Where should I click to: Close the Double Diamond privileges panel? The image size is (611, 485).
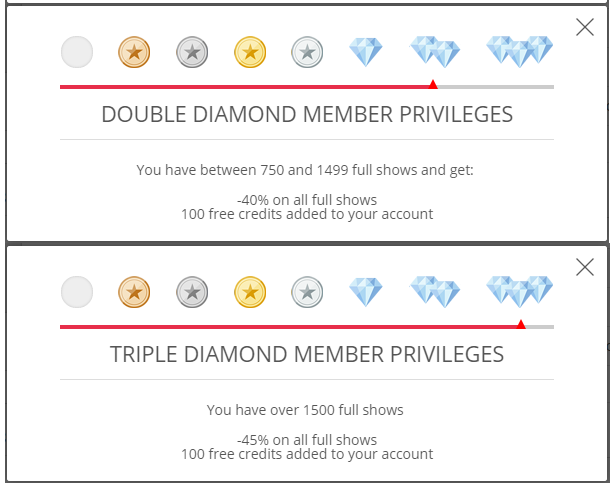coord(585,28)
